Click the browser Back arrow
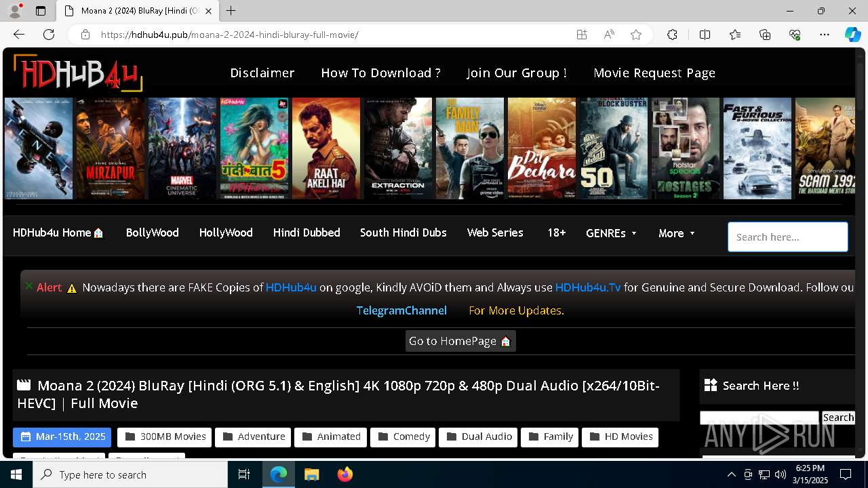868x488 pixels. [19, 35]
